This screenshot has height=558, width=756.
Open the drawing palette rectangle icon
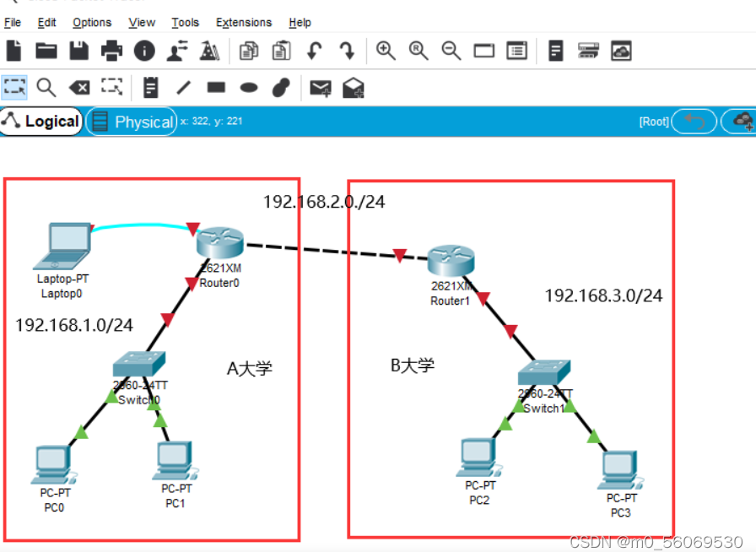click(484, 51)
